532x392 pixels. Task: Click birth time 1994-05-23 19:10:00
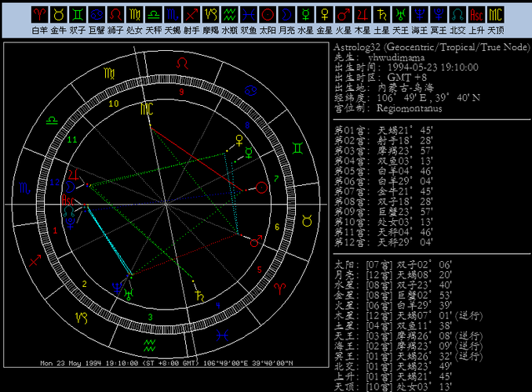point(433,67)
